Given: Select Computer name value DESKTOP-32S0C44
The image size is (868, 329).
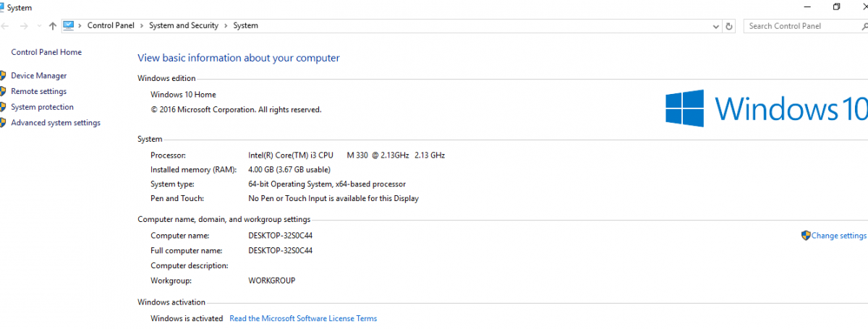Looking at the screenshot, I should 281,236.
